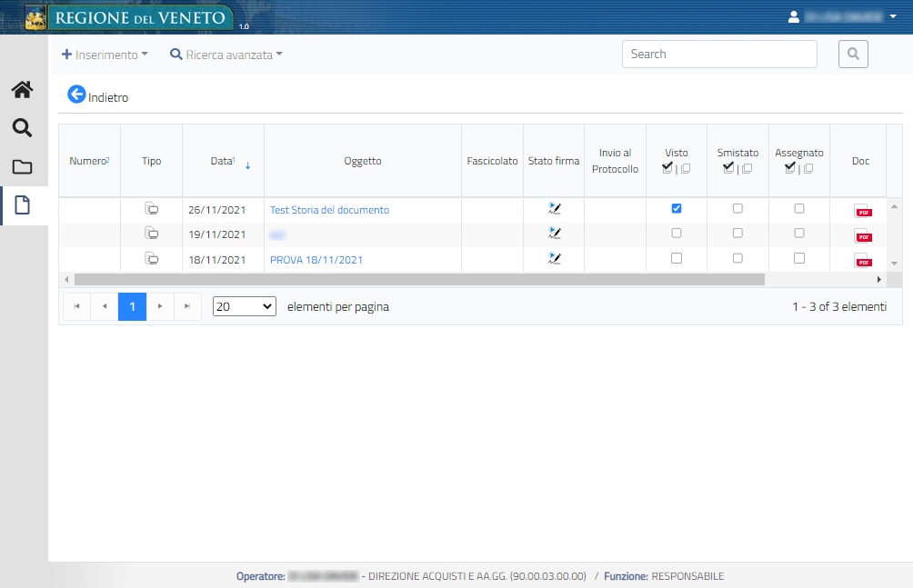Screen dimensions: 913x588
Task: Click copy icon under Assegnato header
Action: point(808,169)
